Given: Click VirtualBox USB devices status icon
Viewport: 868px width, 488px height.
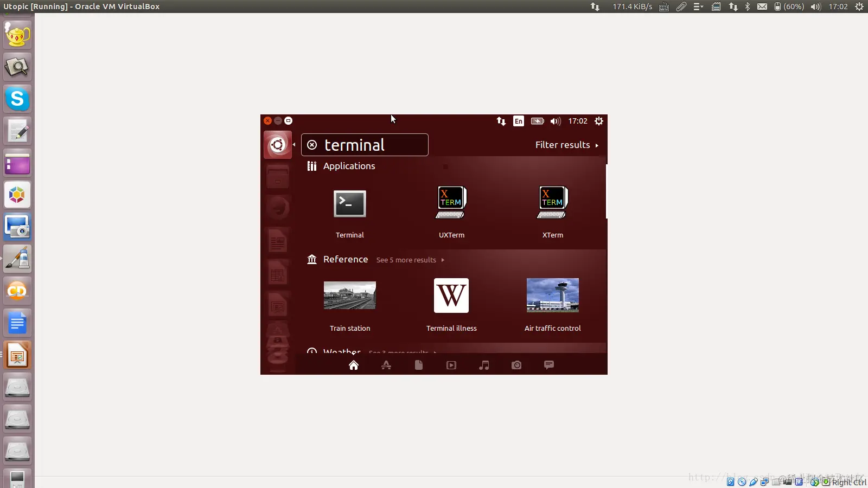Looking at the screenshot, I should (x=754, y=481).
